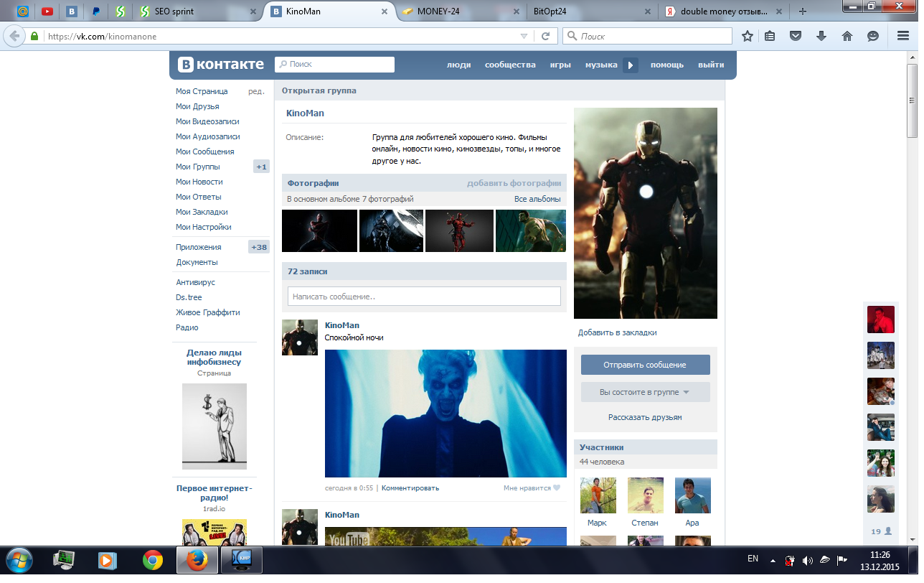This screenshot has width=924, height=583.
Task: Click the Firefox back arrow button
Action: pos(15,36)
